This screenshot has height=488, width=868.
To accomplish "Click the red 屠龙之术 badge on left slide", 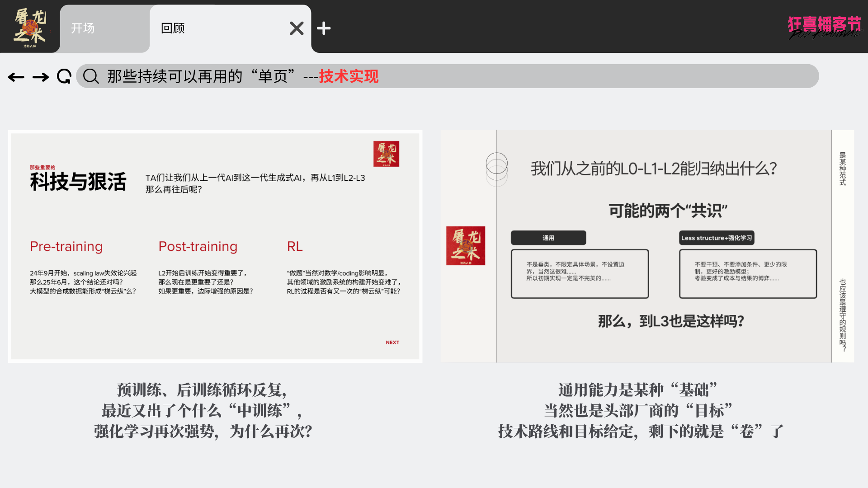I will coord(386,154).
